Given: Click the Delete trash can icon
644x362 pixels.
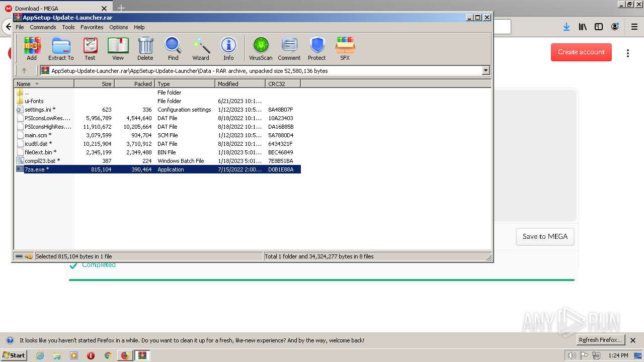Looking at the screenshot, I should click(x=145, y=49).
